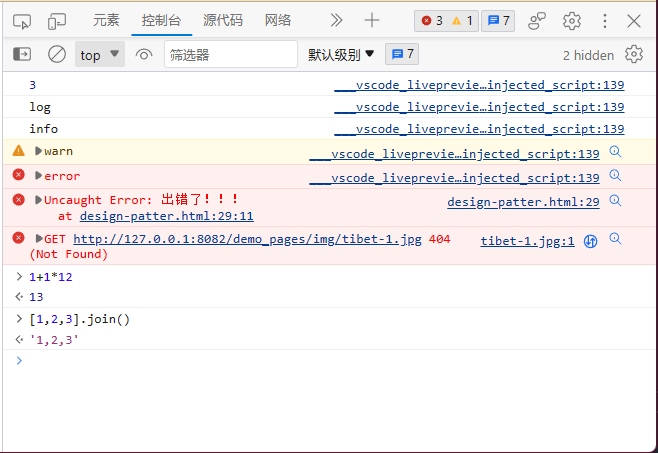
Task: Expand the GET 404 error entry
Action: pyautogui.click(x=39, y=239)
